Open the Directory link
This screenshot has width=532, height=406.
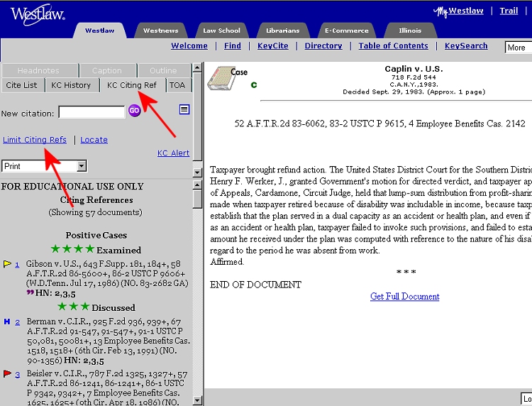click(323, 46)
